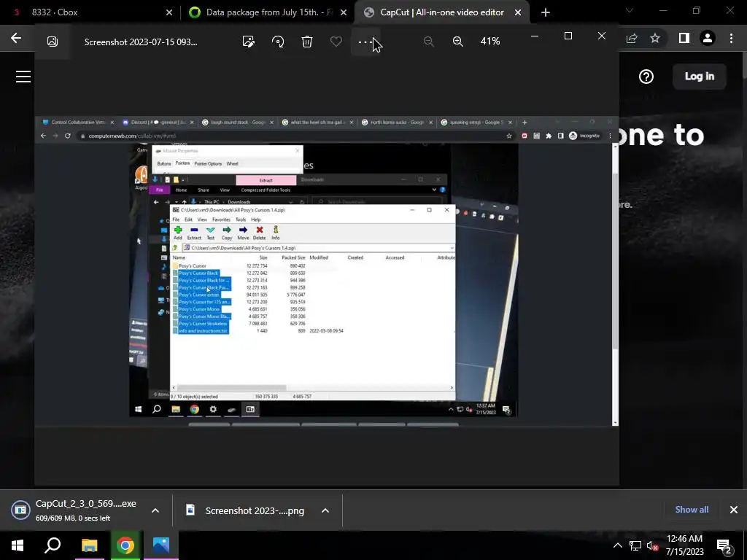747x560 pixels.
Task: Share this page using Chrome's share icon
Action: [x=632, y=39]
